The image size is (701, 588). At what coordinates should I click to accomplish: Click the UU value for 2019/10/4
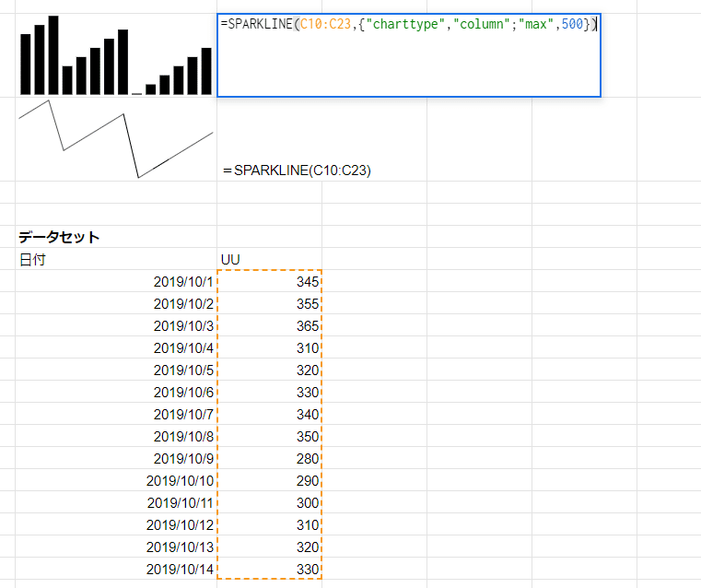coord(269,347)
